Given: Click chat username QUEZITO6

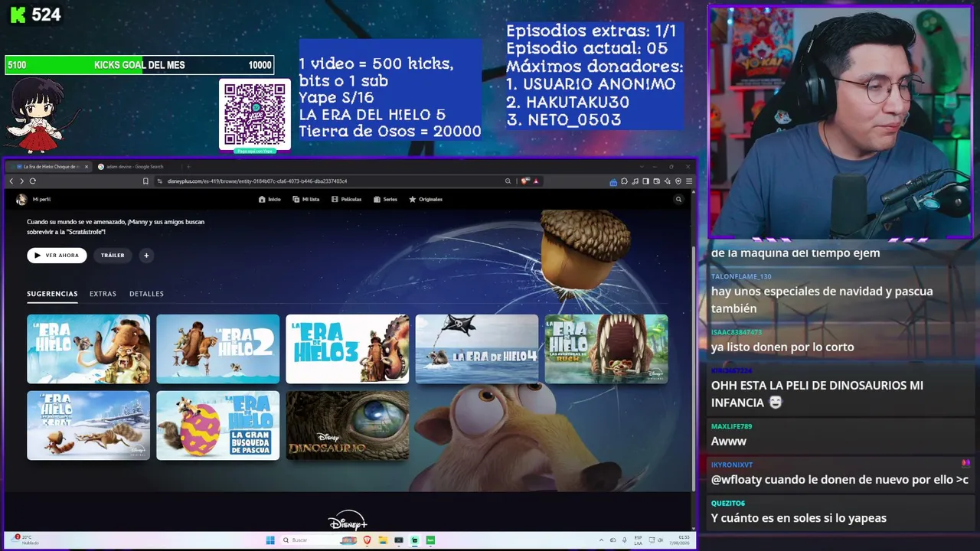Looking at the screenshot, I should tap(728, 503).
